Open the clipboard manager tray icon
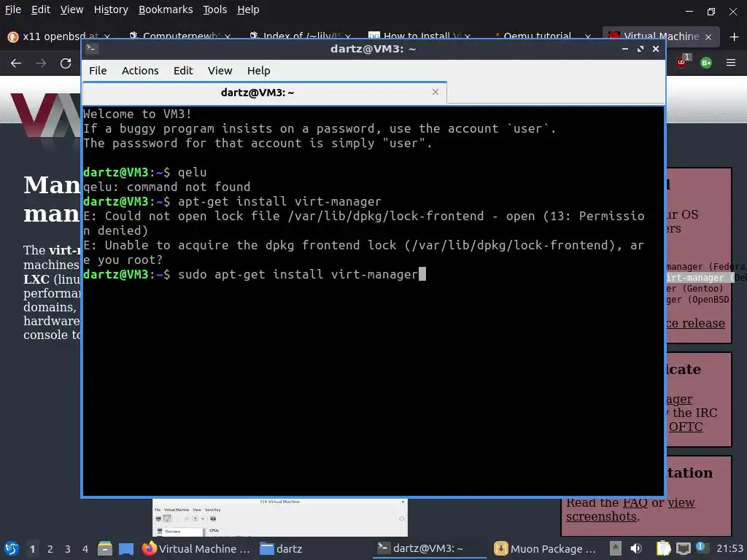This screenshot has height=560, width=747. pyautogui.click(x=662, y=548)
